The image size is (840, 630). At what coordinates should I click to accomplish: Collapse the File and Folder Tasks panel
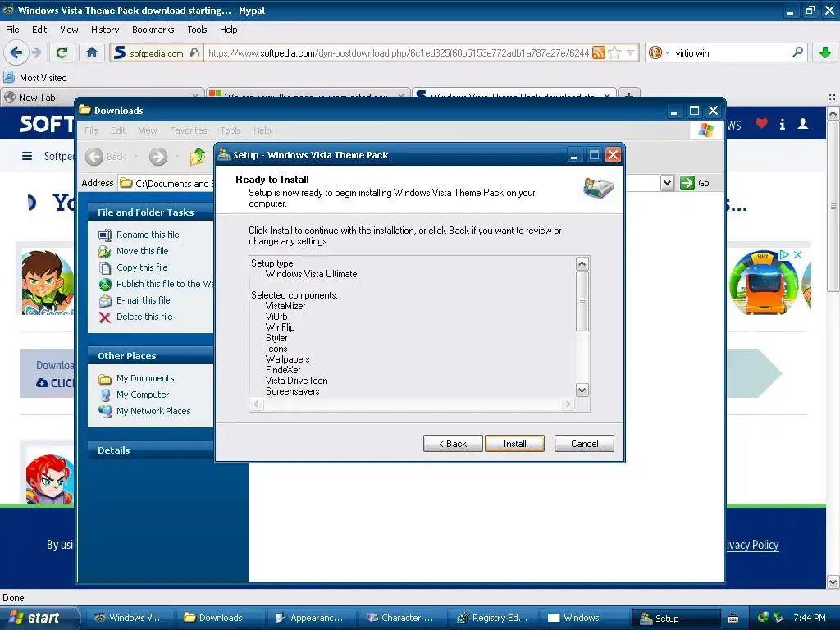point(151,212)
